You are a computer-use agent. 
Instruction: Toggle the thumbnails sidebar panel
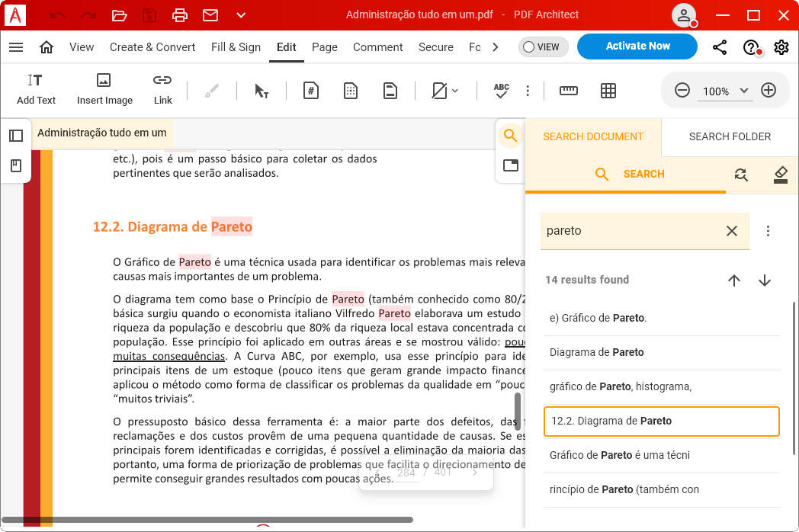click(x=16, y=136)
